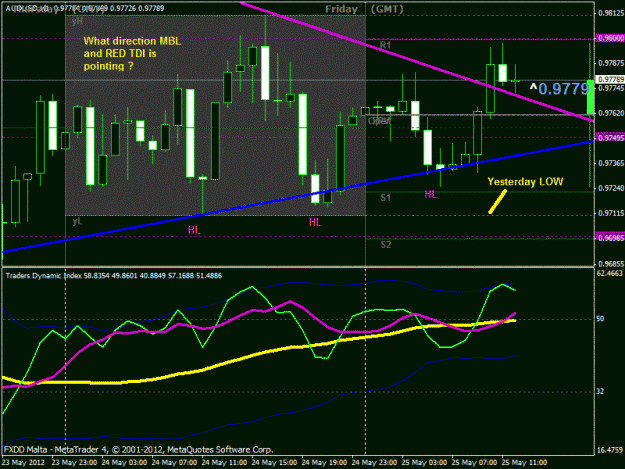This screenshot has height=469, width=625.
Task: Click the 16.4759 indicator scale value
Action: (x=609, y=450)
